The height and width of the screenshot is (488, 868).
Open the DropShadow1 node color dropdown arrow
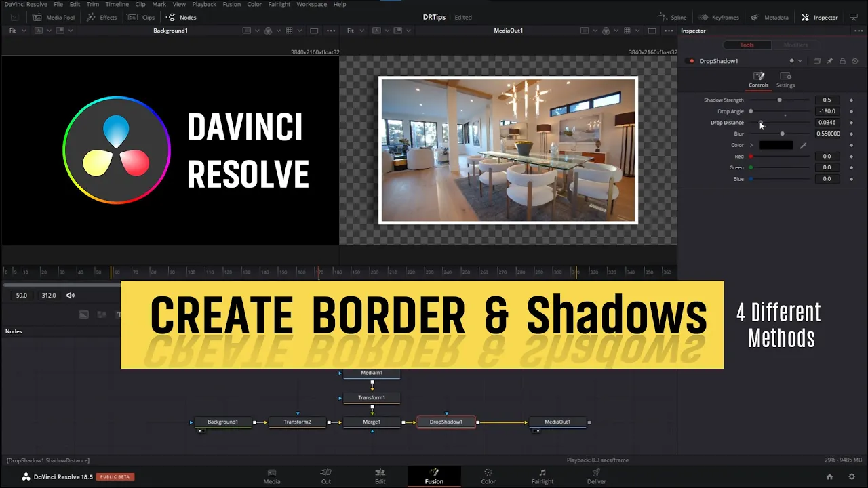point(800,61)
